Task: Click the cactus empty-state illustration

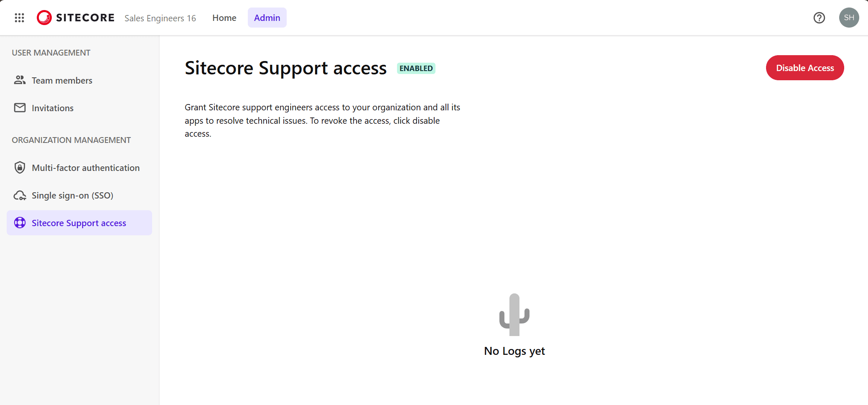Action: coord(514,315)
